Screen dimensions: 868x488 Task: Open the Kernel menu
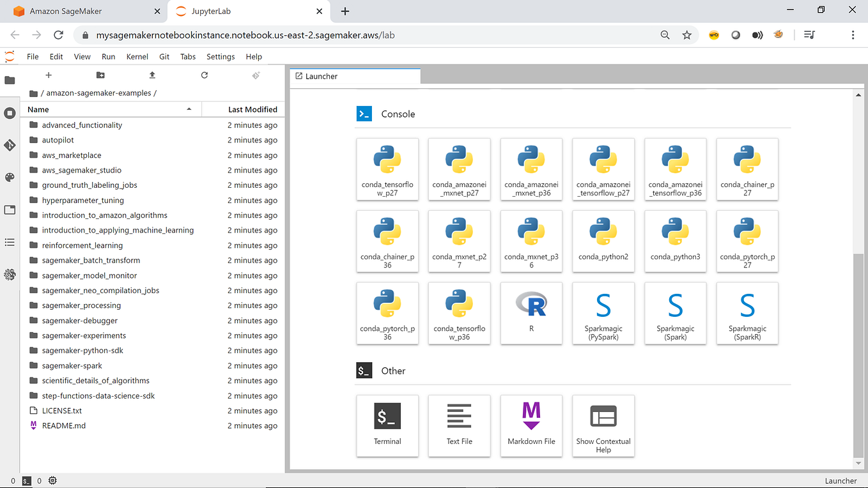coord(137,56)
